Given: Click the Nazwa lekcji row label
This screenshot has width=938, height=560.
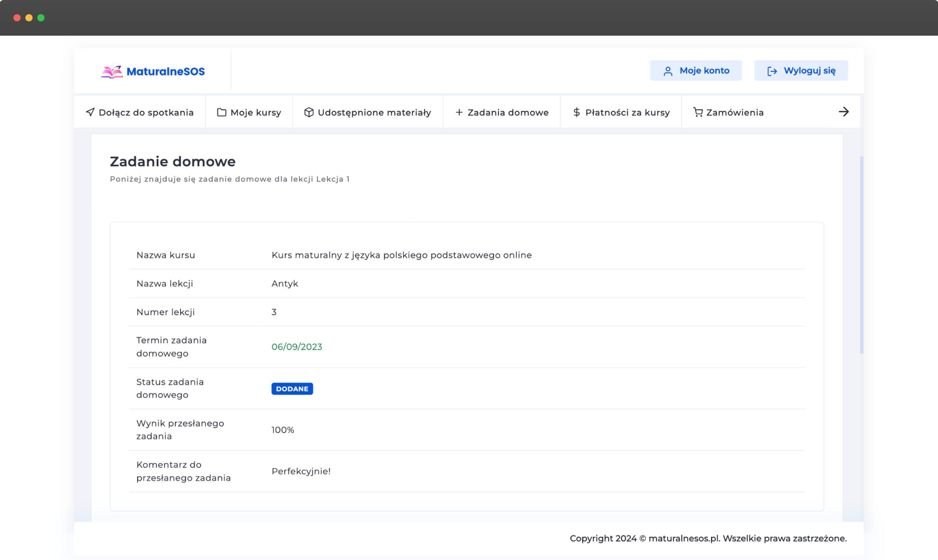Looking at the screenshot, I should (165, 284).
